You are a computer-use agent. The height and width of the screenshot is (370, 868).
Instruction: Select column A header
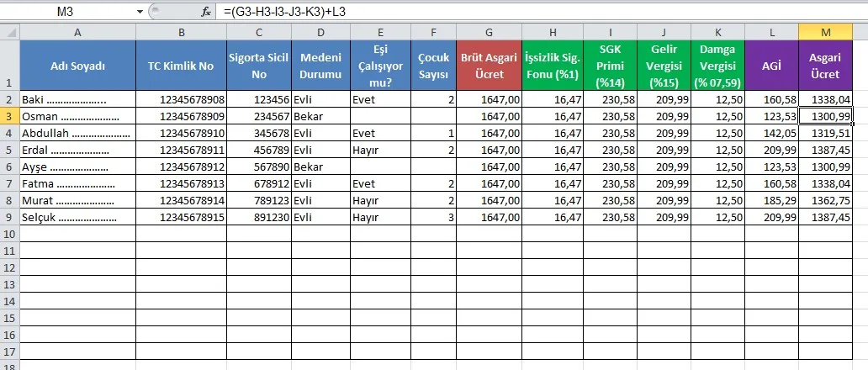click(77, 32)
